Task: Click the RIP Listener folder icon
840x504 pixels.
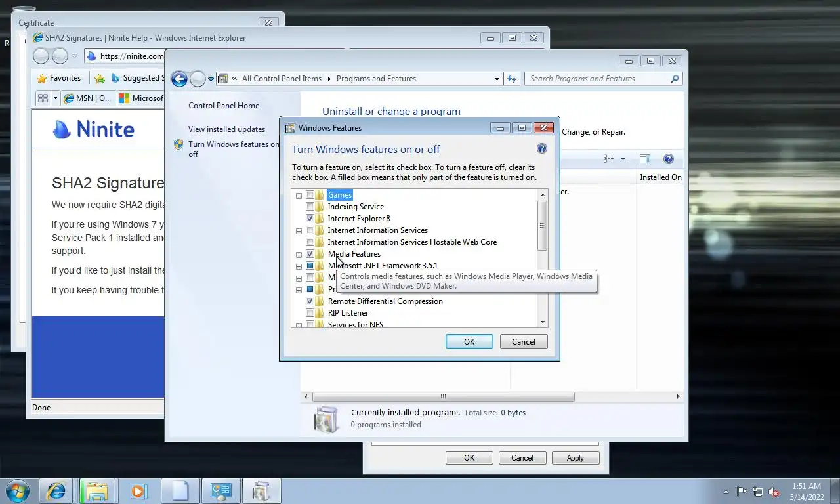Action: pos(320,313)
